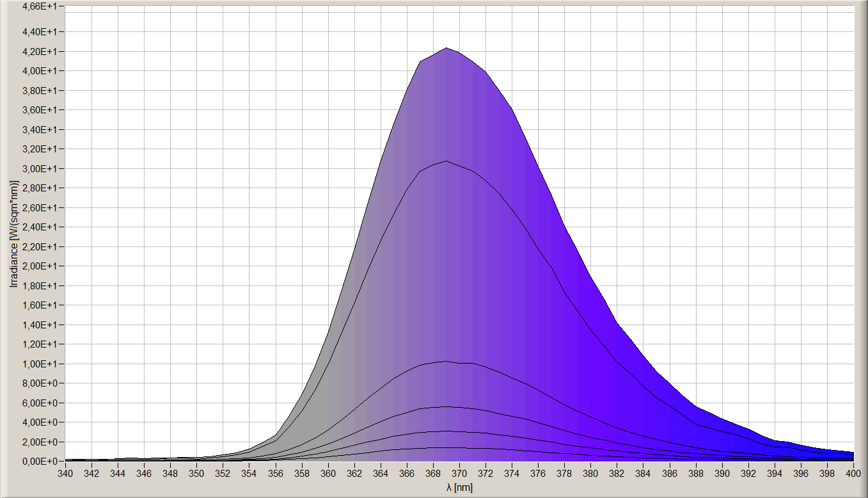Select wavelength tick label '370'
The image size is (868, 498).
(x=459, y=474)
